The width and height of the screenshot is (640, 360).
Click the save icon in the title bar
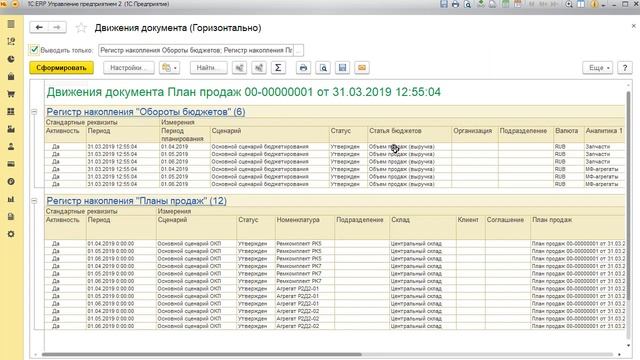coord(444,4)
